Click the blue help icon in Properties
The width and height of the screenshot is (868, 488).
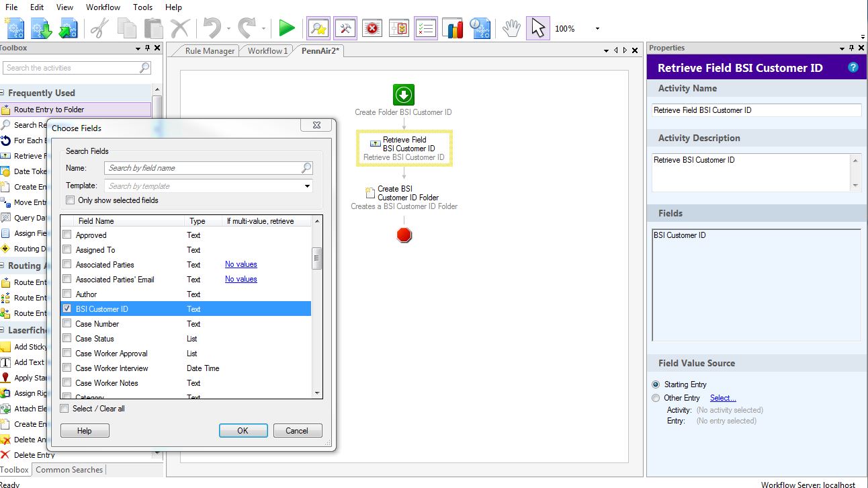(x=853, y=67)
